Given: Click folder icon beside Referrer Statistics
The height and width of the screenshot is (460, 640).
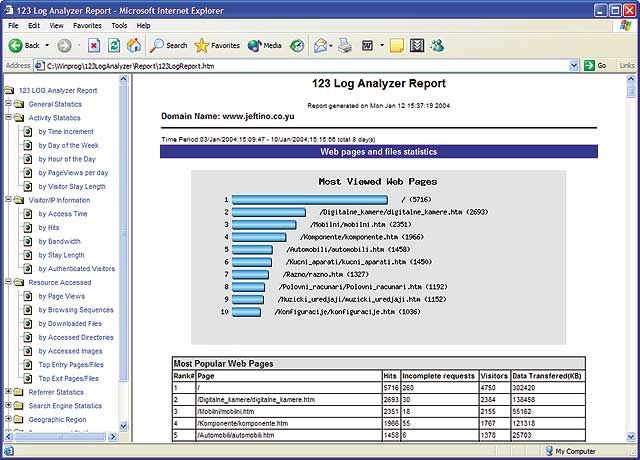Looking at the screenshot, I should (x=18, y=392).
